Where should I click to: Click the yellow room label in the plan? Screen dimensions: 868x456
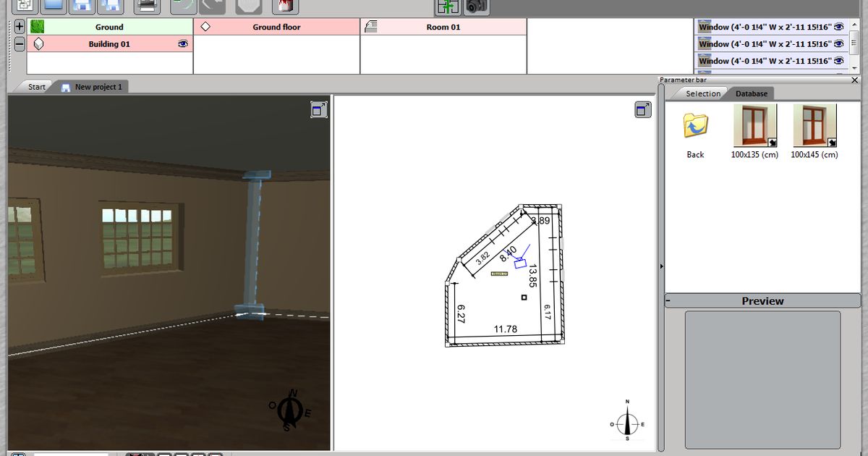pos(499,274)
